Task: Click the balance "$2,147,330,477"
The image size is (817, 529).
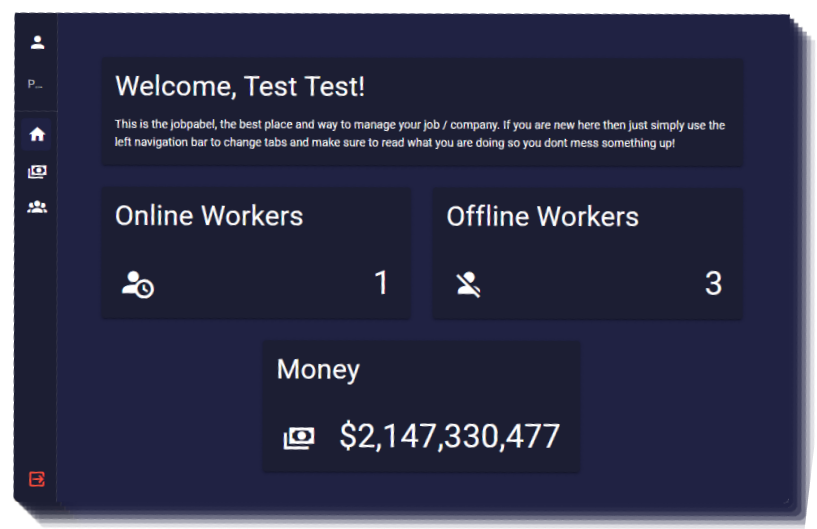Action: click(450, 436)
